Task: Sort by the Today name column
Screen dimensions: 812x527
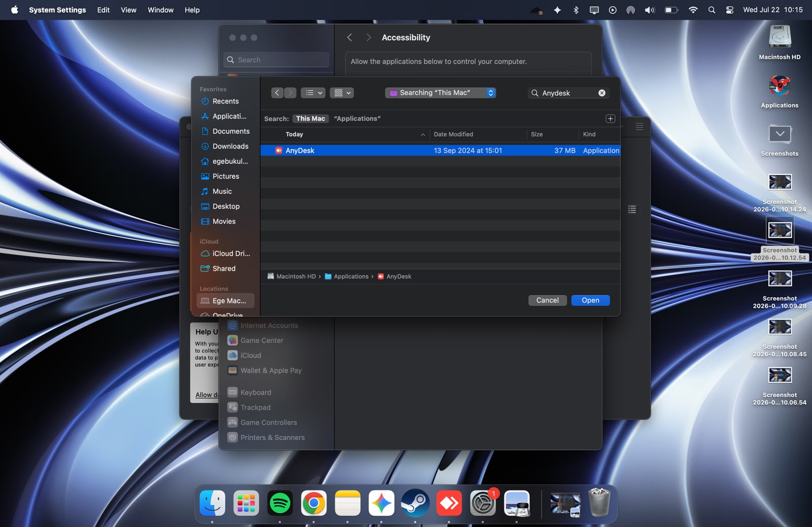Action: coord(345,134)
